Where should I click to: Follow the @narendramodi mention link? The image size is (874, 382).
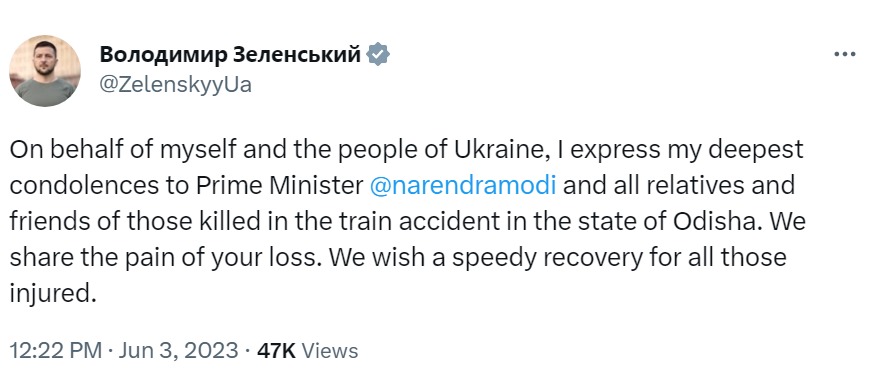click(x=463, y=185)
